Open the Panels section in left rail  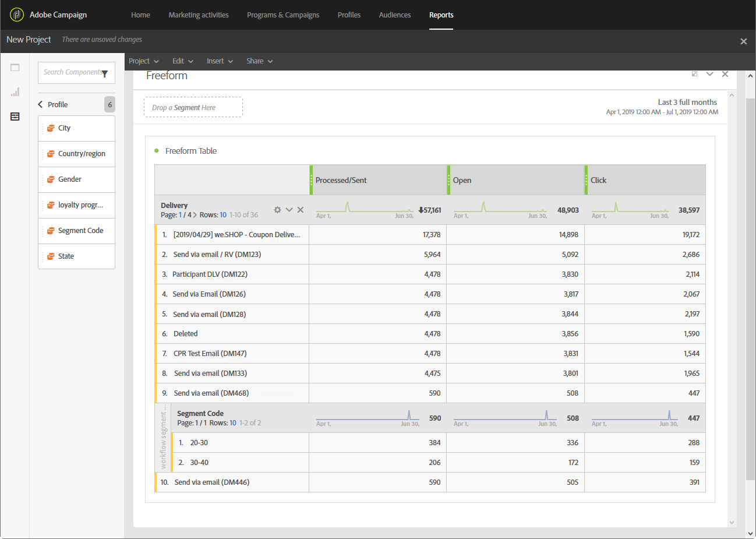(15, 68)
